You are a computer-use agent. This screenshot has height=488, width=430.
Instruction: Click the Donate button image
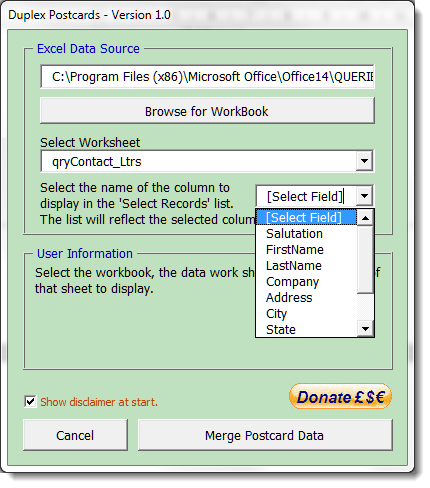pyautogui.click(x=340, y=396)
